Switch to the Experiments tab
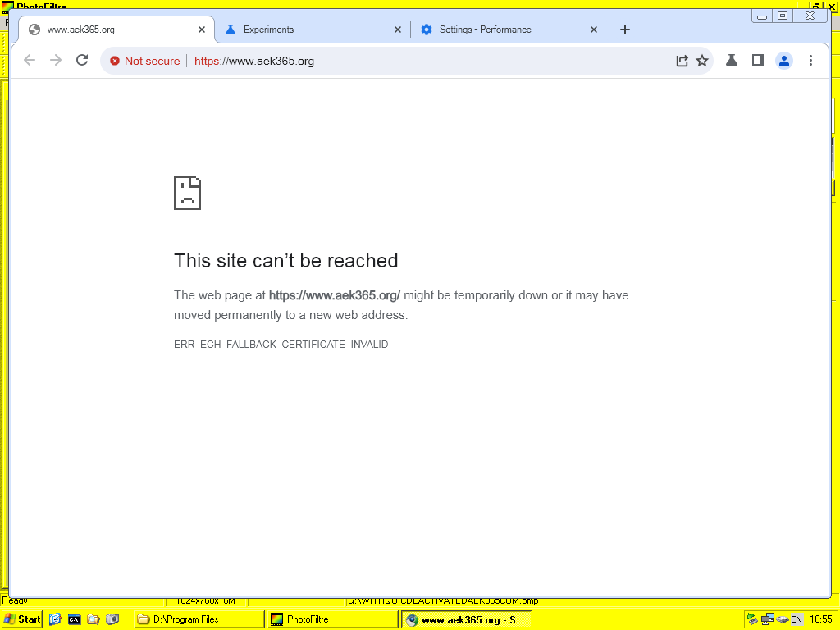Screen dimensions: 840x630 tap(313, 30)
